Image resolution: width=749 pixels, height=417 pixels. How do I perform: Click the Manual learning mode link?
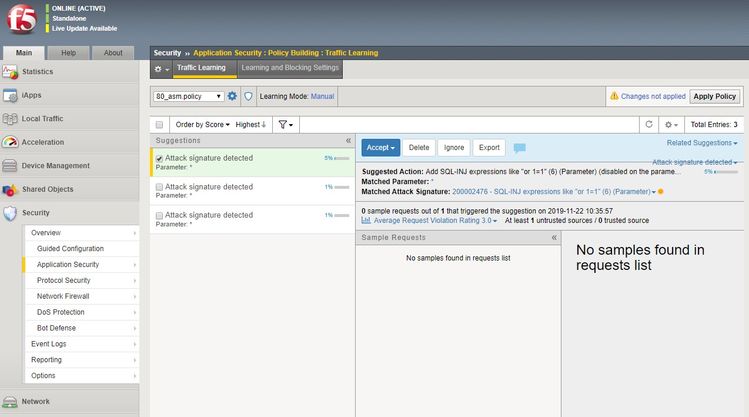coord(322,96)
